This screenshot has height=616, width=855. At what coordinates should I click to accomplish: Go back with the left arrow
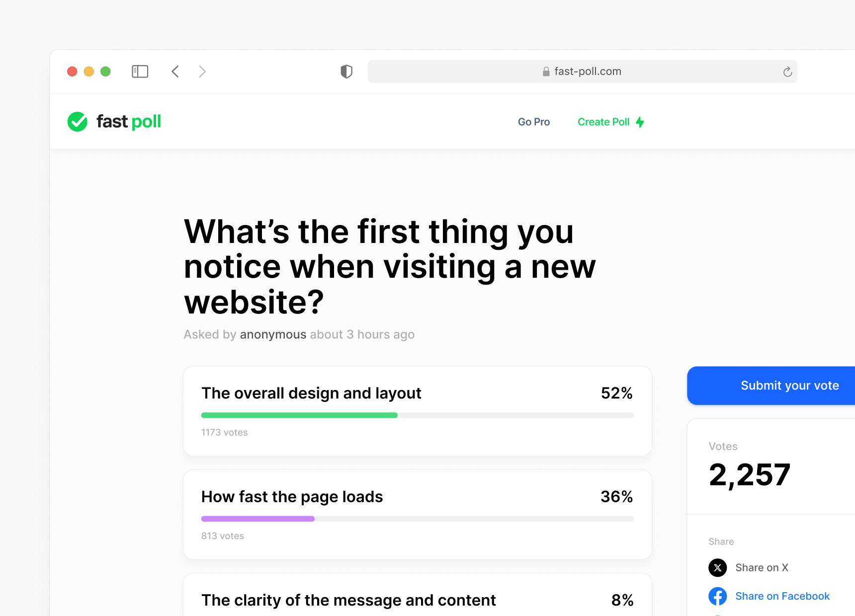(175, 72)
